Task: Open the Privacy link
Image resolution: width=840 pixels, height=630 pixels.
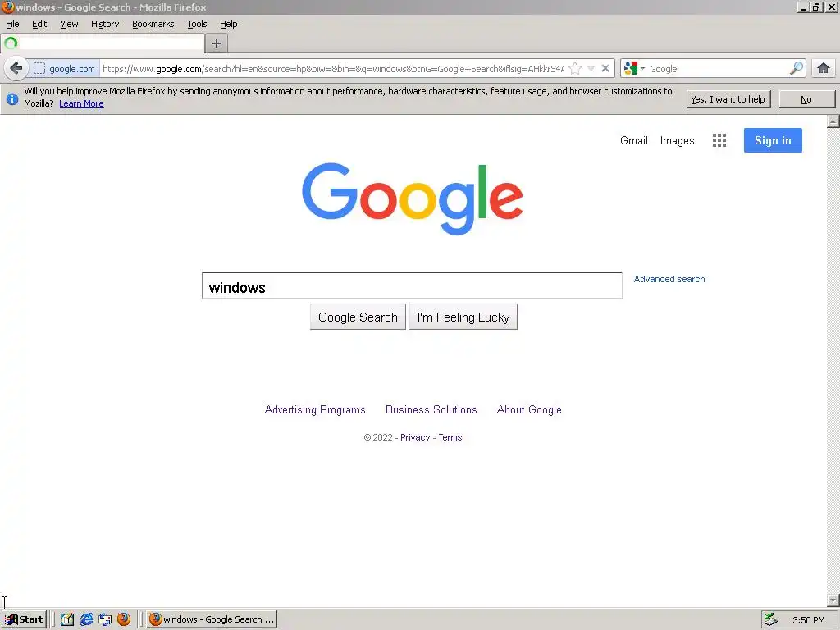Action: (x=415, y=438)
